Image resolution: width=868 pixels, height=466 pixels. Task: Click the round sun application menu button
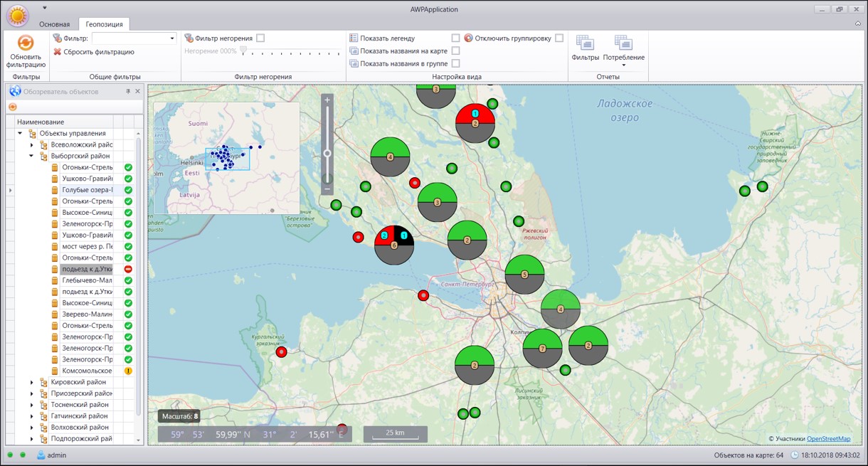(x=17, y=16)
